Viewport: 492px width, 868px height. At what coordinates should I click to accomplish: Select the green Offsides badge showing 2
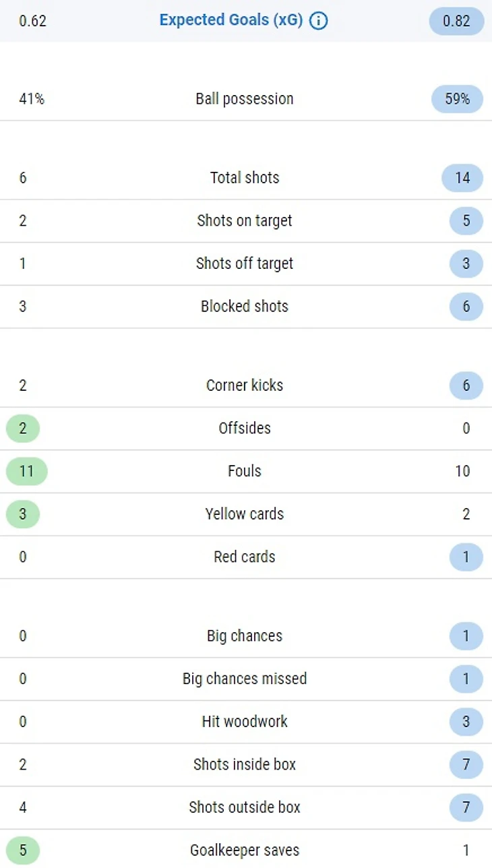tap(23, 429)
